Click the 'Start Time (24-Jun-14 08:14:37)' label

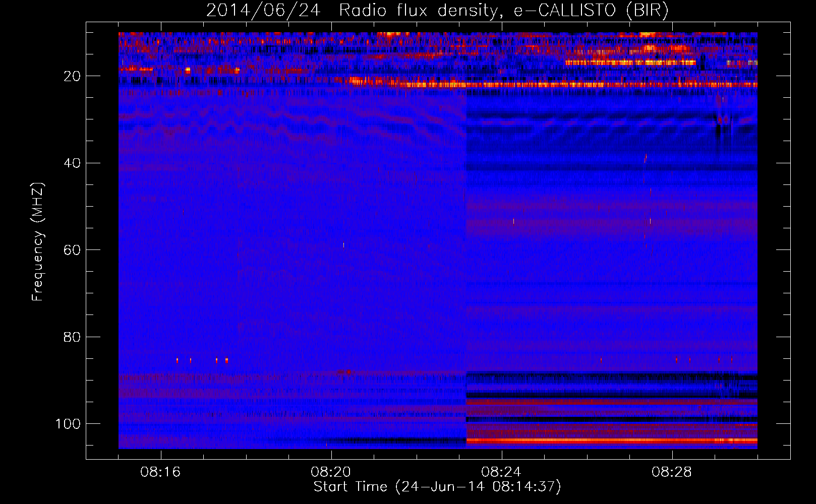[437, 487]
